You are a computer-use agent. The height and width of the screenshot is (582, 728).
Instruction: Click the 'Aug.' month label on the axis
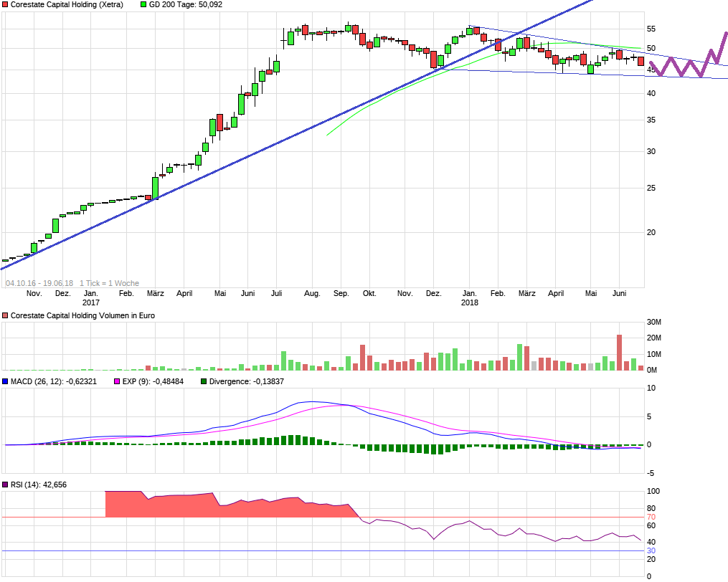[x=312, y=293]
